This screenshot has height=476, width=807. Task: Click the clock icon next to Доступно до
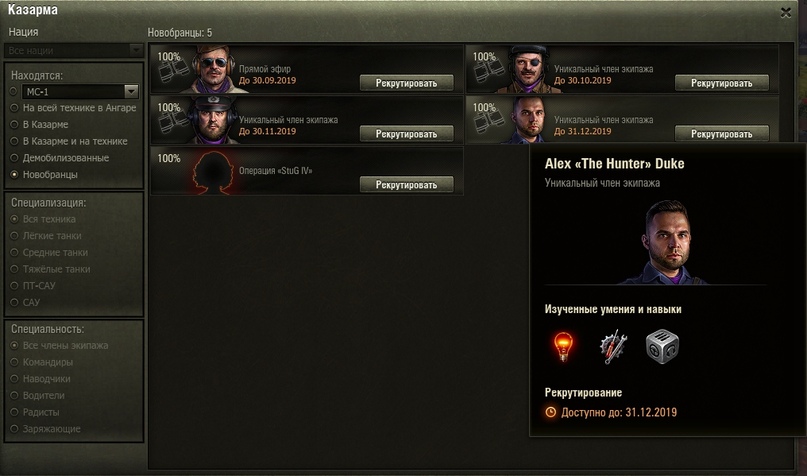(x=551, y=412)
